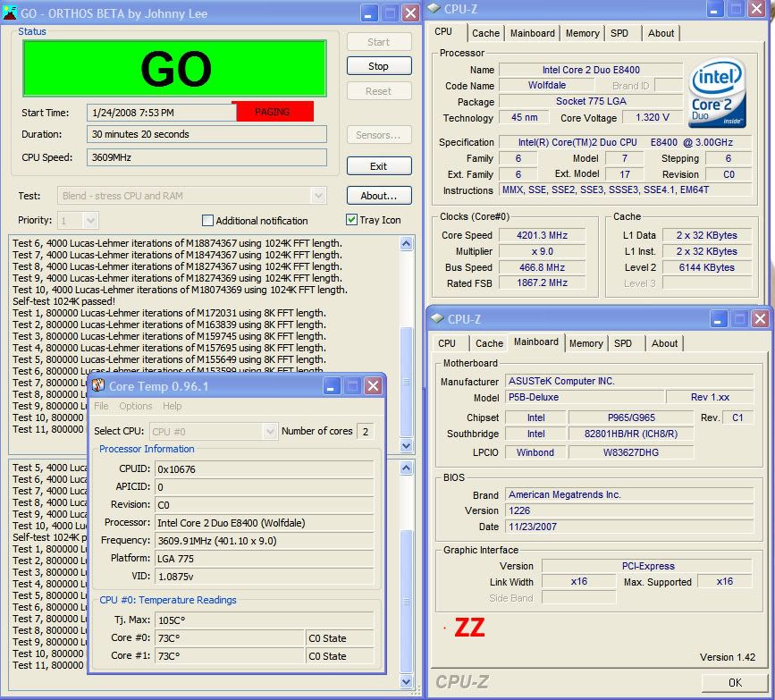The image size is (775, 700).
Task: Click the motherboard model 'P5B-Deluxe'
Action: pyautogui.click(x=585, y=397)
